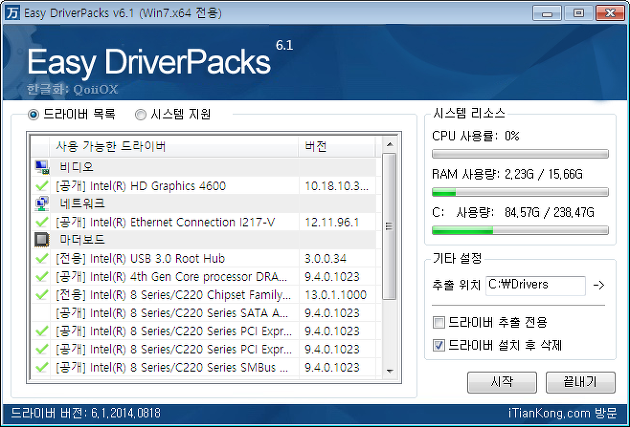Viewport: 630px width, 427px height.
Task: Click the version cell 13.0.1.1000
Action: tap(335, 294)
